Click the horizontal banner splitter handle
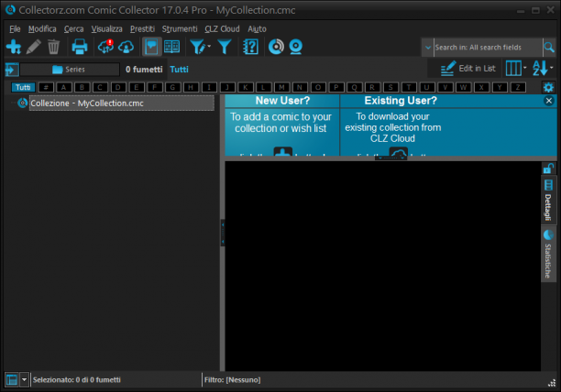Screen dimensions: 561x392 (390, 158)
